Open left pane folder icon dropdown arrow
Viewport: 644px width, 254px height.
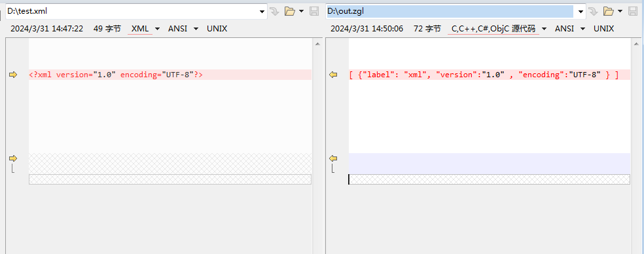point(302,12)
